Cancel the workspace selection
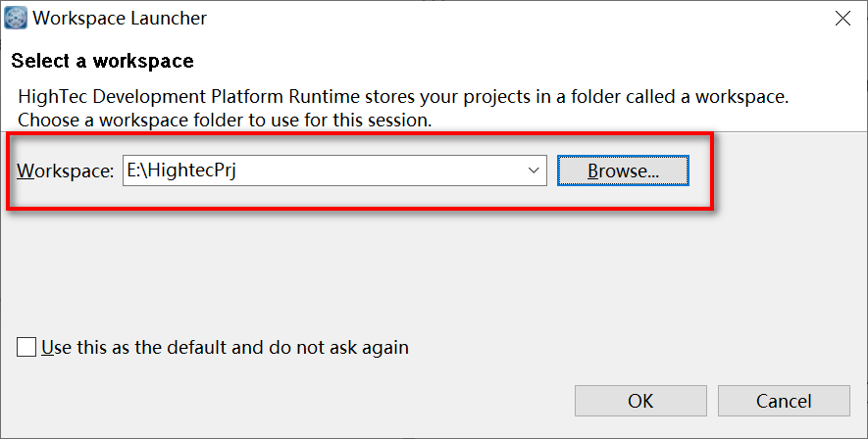868x439 pixels. 784,401
